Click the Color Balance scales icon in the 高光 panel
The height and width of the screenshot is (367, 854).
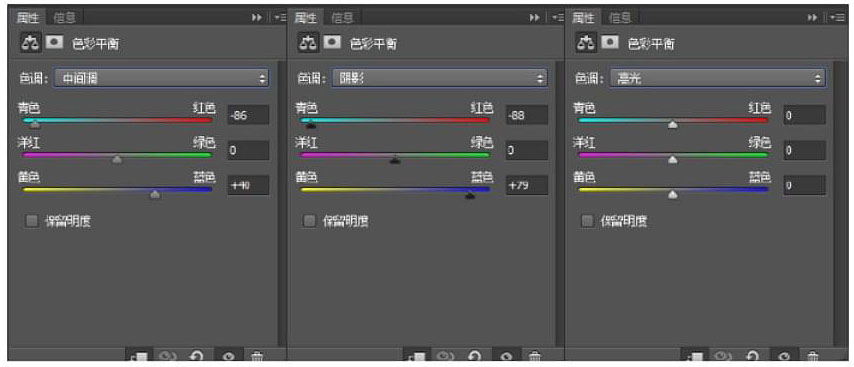pyautogui.click(x=585, y=42)
